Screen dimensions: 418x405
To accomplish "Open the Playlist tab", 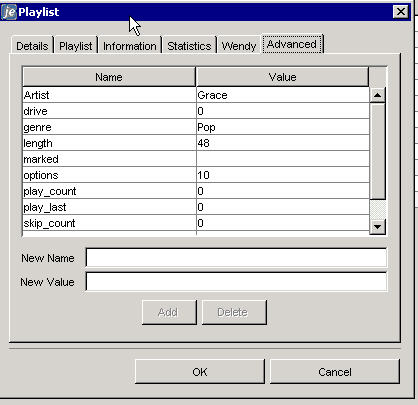I will pyautogui.click(x=76, y=46).
